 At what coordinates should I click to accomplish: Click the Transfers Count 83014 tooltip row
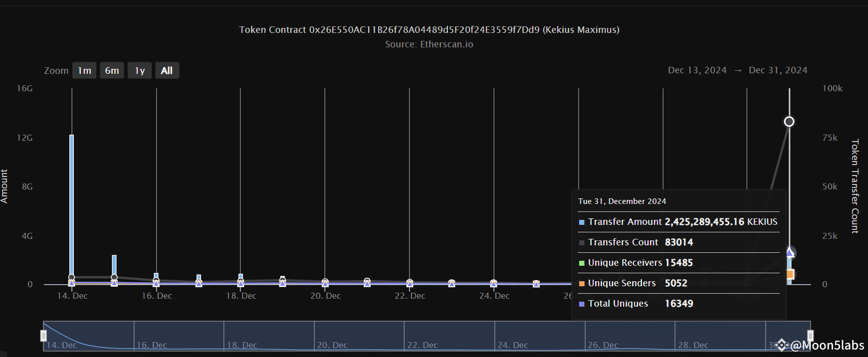(678, 242)
